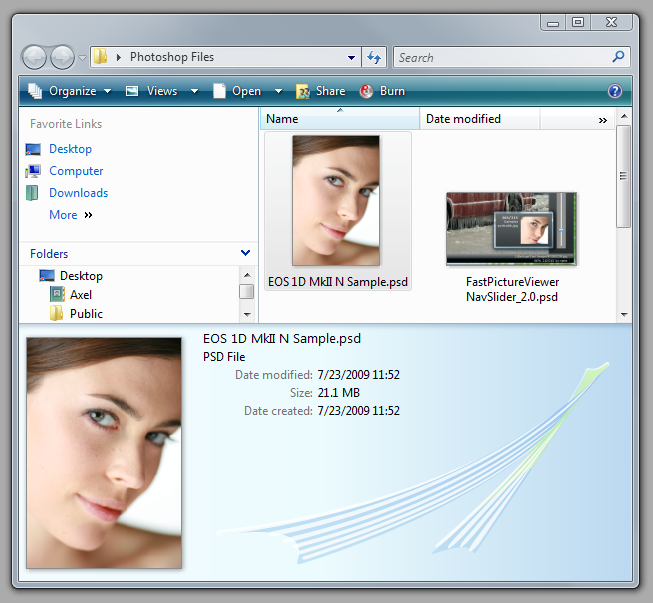
Task: Open the Organize menu
Action: click(x=70, y=91)
